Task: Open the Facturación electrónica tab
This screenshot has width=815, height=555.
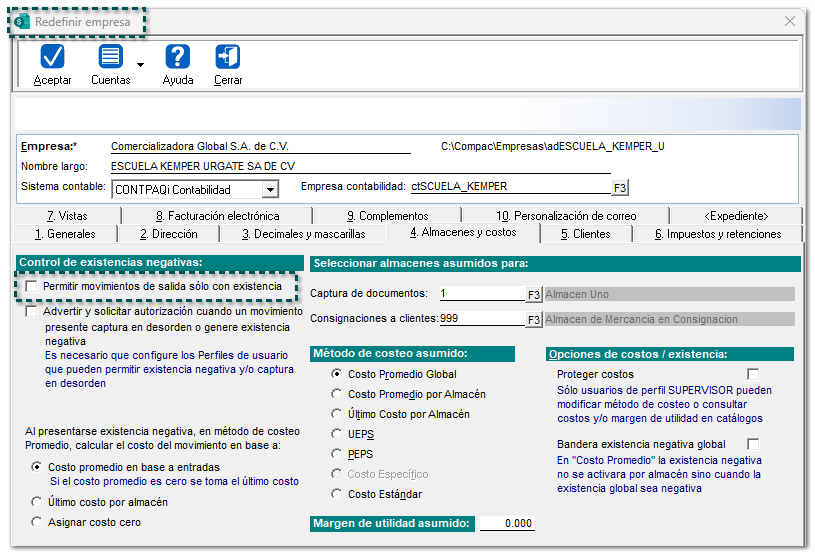Action: tap(216, 215)
